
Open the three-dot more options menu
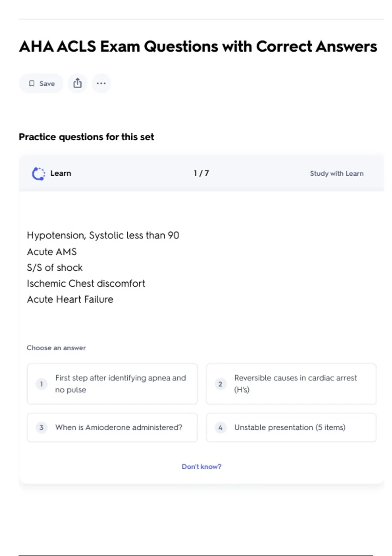101,83
